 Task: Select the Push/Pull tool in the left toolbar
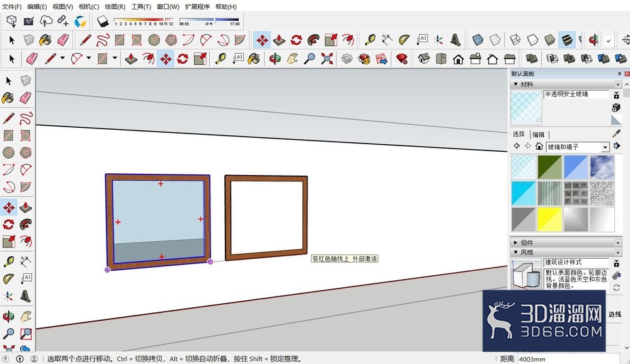(x=26, y=207)
